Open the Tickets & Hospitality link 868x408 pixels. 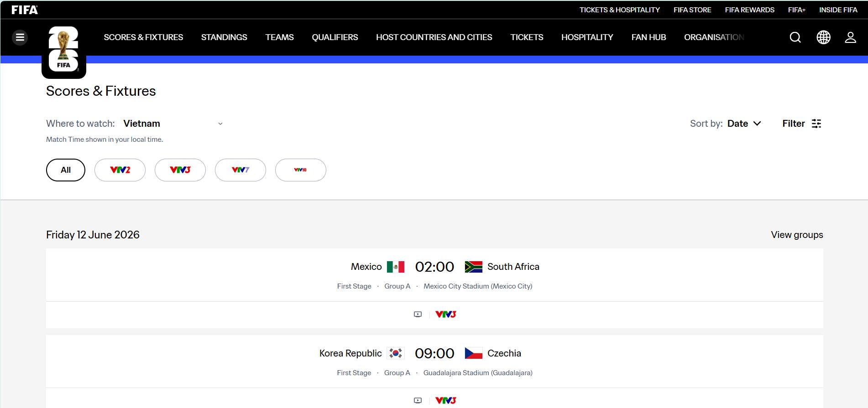click(x=619, y=10)
